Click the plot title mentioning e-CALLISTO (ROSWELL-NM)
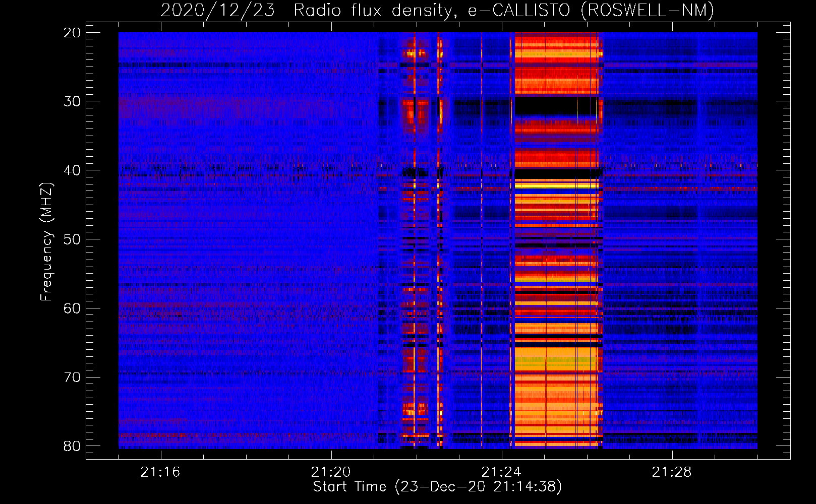Image resolution: width=816 pixels, height=504 pixels. [x=437, y=10]
